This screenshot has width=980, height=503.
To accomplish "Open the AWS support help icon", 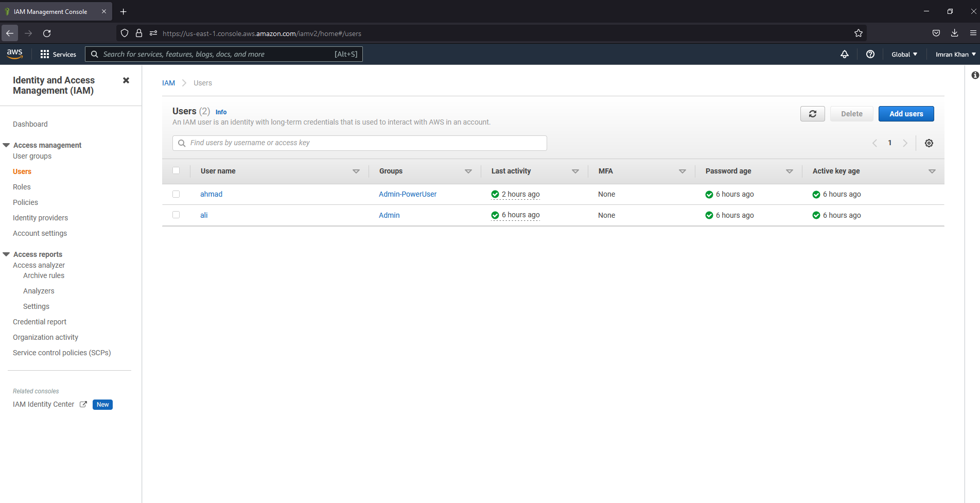I will 870,54.
